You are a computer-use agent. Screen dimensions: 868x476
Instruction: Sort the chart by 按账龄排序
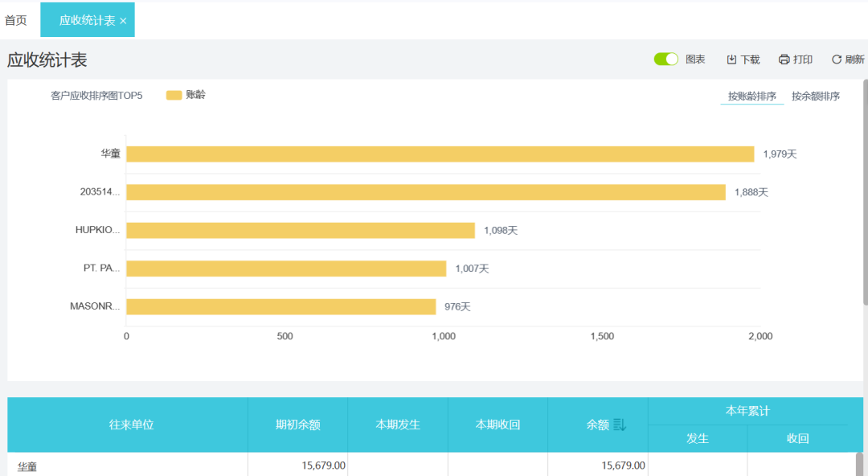(x=751, y=96)
